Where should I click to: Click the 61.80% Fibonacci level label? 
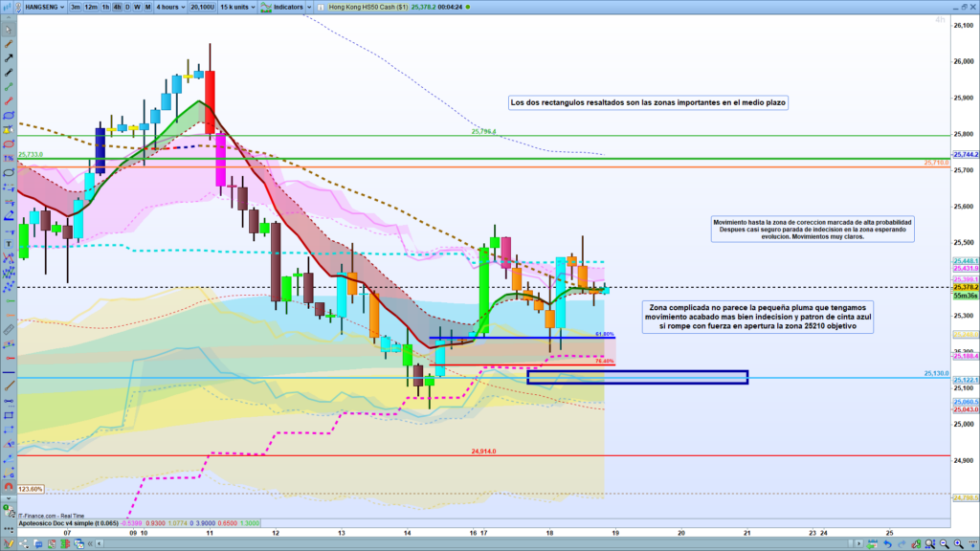(605, 334)
